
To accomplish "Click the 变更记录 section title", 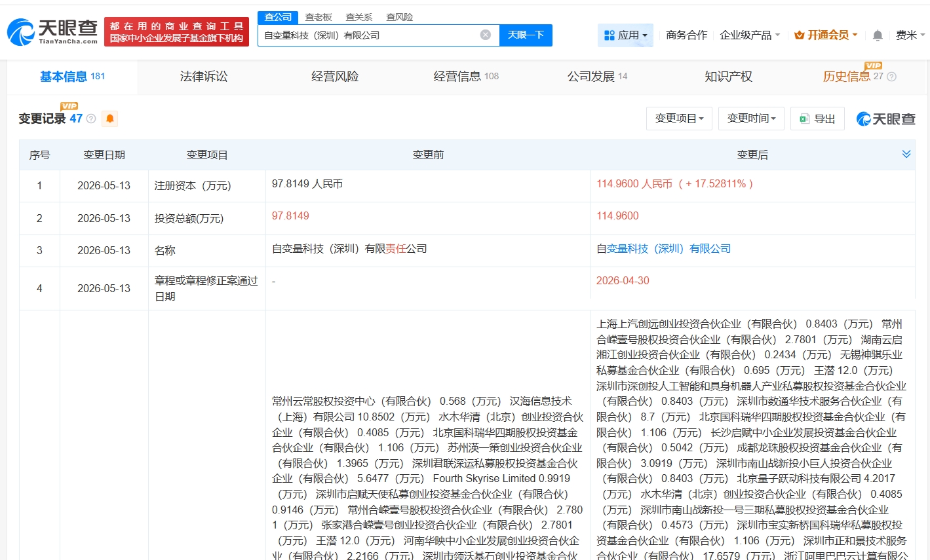I will pos(42,119).
